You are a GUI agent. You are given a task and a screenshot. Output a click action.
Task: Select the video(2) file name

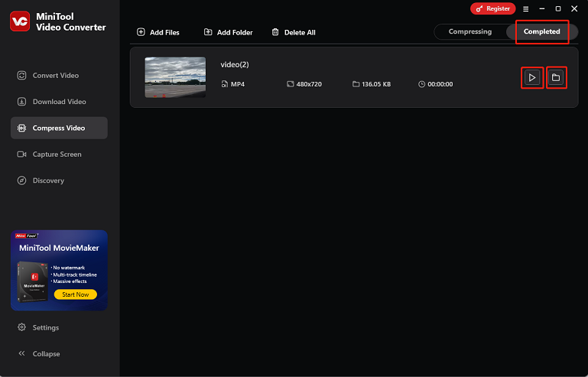(x=235, y=64)
